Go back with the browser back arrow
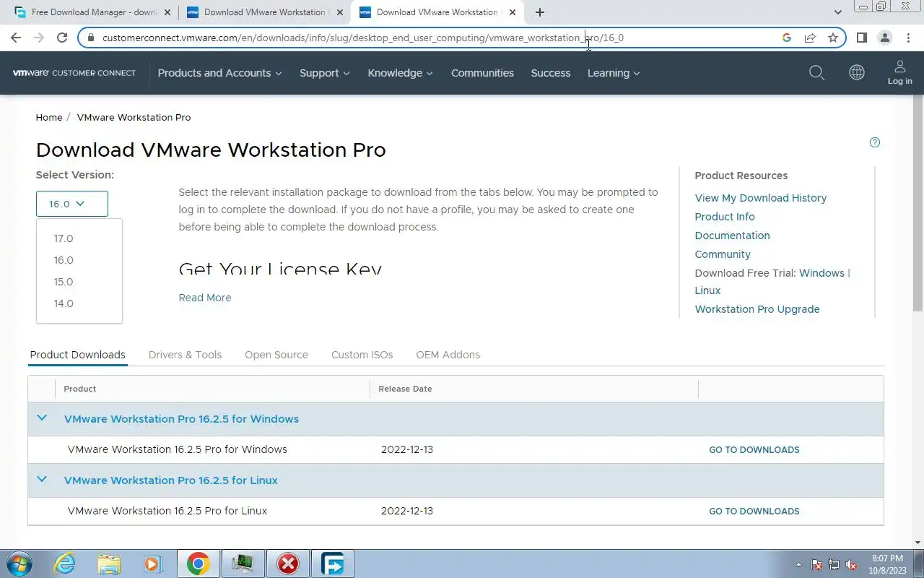The height and width of the screenshot is (578, 924). (x=16, y=38)
